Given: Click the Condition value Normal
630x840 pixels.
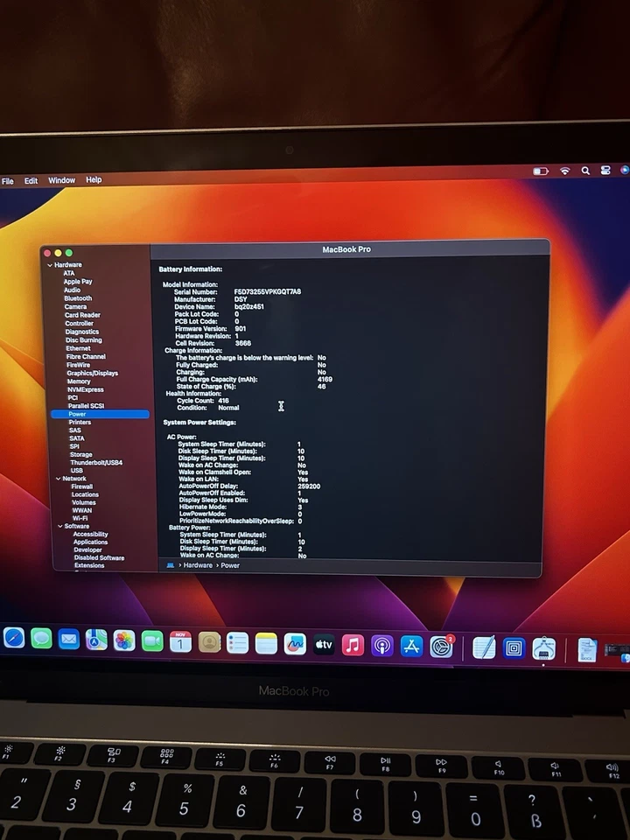Looking at the screenshot, I should (228, 408).
